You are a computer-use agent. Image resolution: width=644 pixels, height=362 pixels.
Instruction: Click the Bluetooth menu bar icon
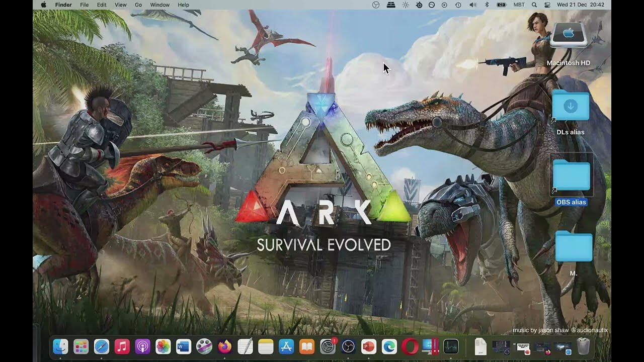[x=487, y=5]
